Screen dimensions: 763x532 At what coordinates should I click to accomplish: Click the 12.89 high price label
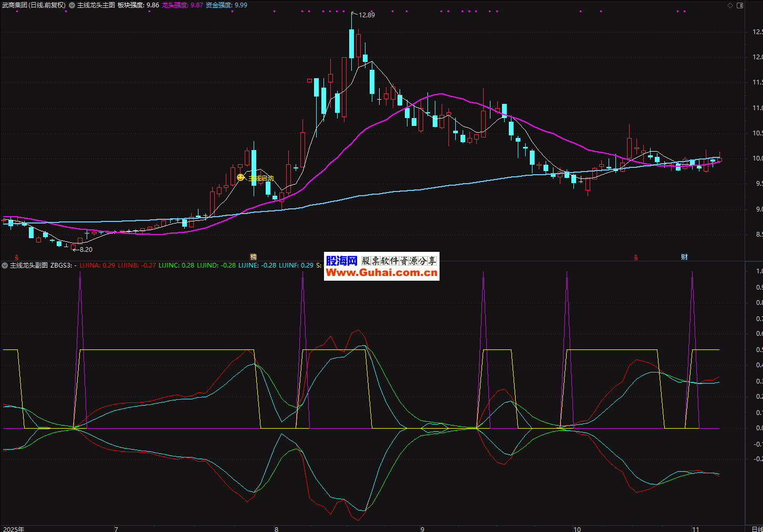point(367,15)
